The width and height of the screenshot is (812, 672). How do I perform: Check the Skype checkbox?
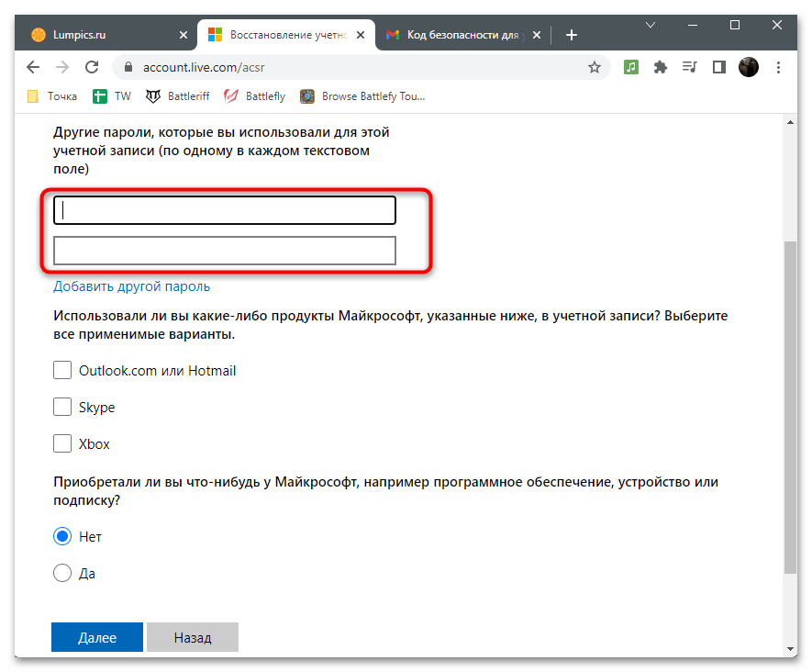pyautogui.click(x=62, y=408)
